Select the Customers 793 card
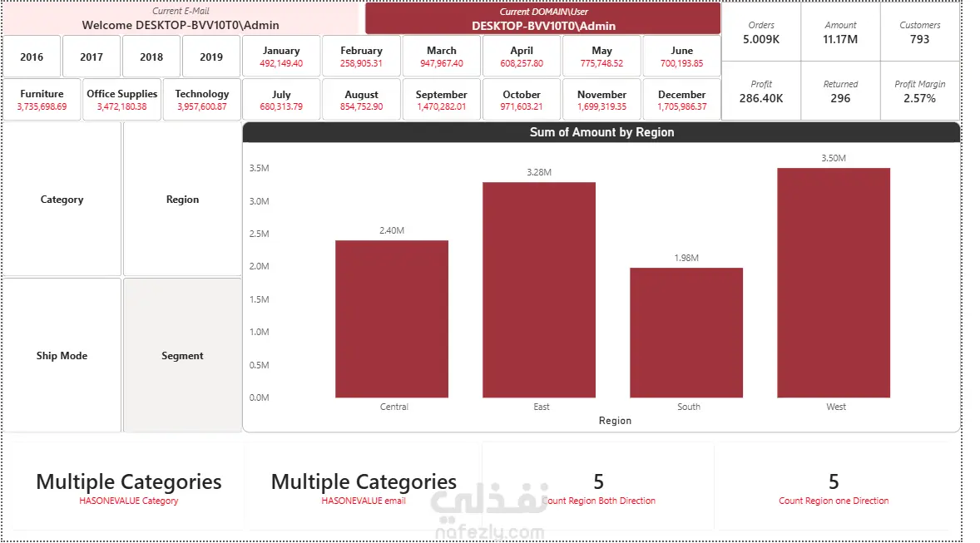Image resolution: width=980 pixels, height=543 pixels. [x=920, y=32]
